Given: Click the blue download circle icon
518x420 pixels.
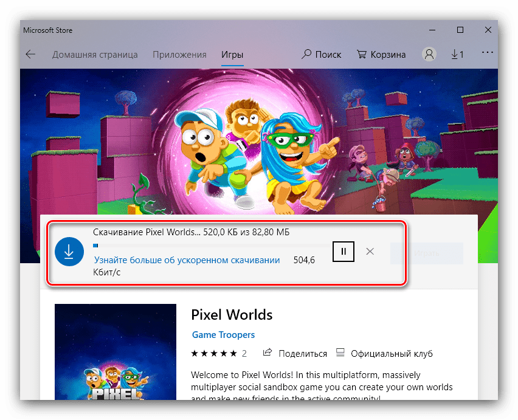Looking at the screenshot, I should 69,252.
